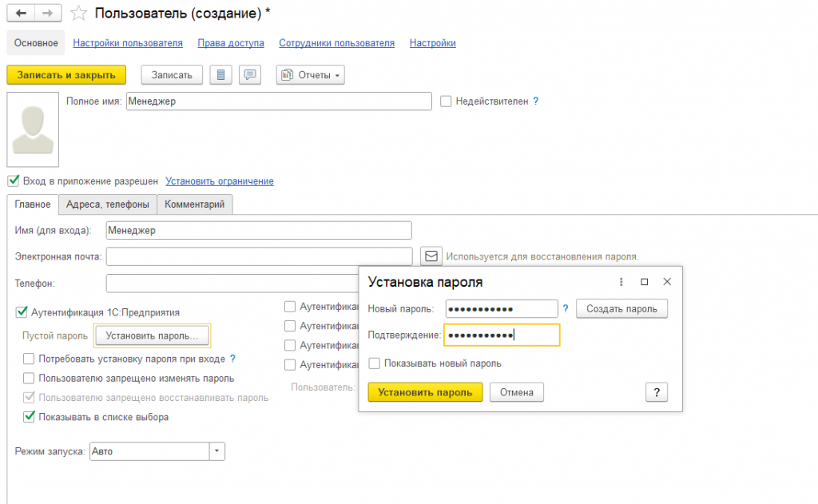Open the discussion speech bubble button
818x504 pixels.
click(250, 75)
